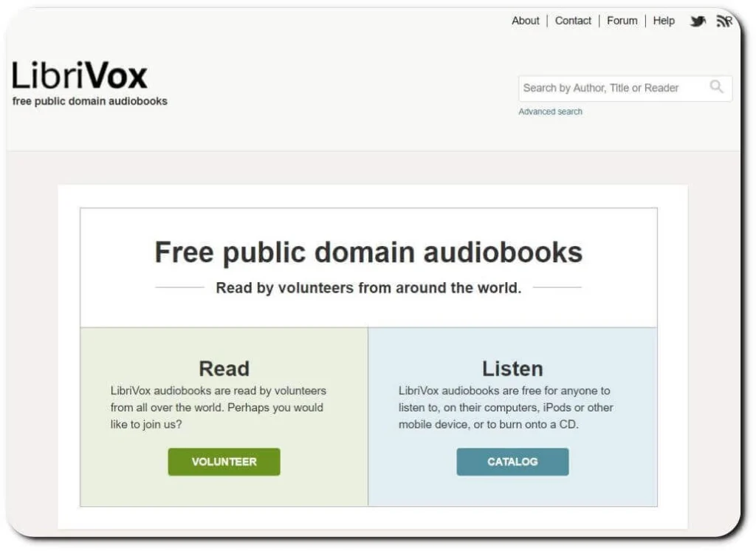Select the Read section heading

tap(224, 368)
